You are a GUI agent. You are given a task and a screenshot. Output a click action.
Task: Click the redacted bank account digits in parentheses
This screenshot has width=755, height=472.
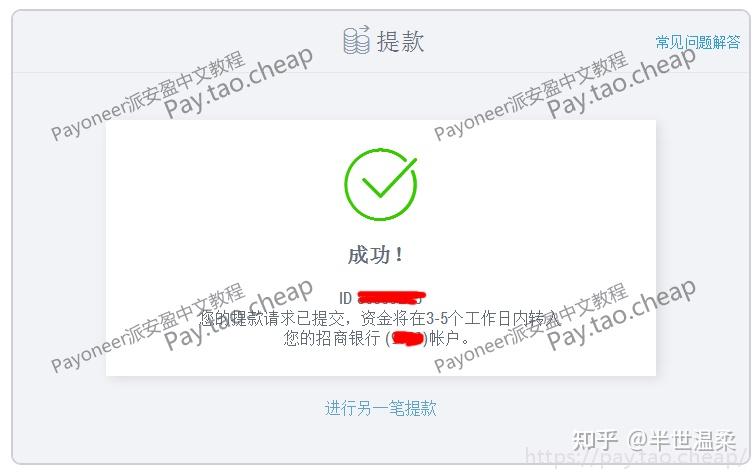tap(407, 339)
